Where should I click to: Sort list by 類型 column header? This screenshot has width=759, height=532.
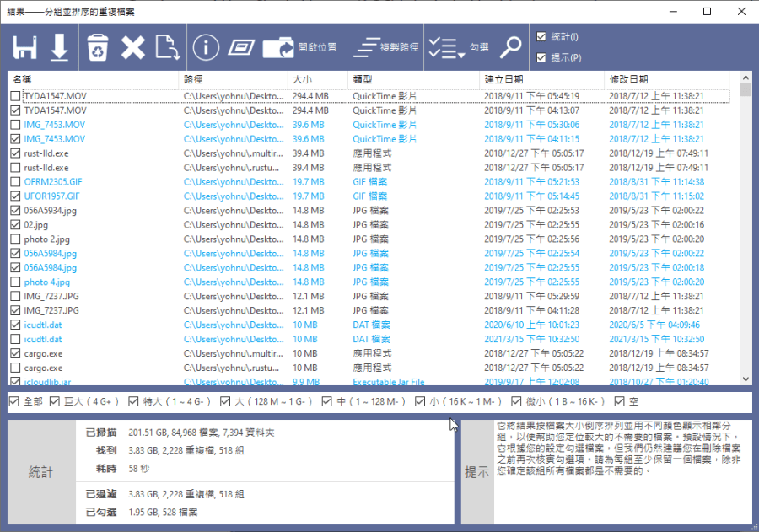pos(413,78)
